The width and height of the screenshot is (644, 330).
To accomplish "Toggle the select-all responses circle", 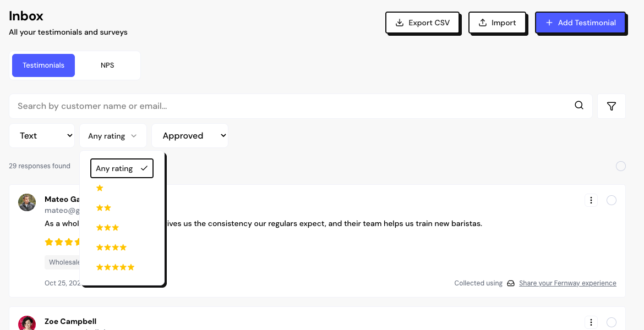I will [620, 166].
